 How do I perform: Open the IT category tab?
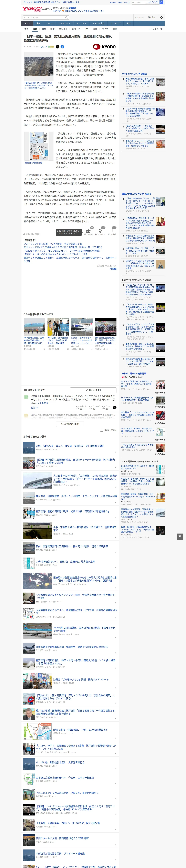tap(86, 29)
